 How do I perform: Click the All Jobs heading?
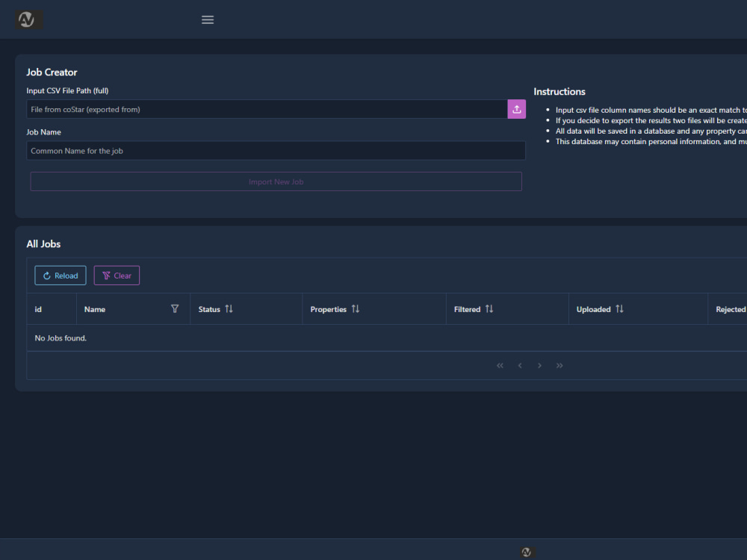click(43, 244)
